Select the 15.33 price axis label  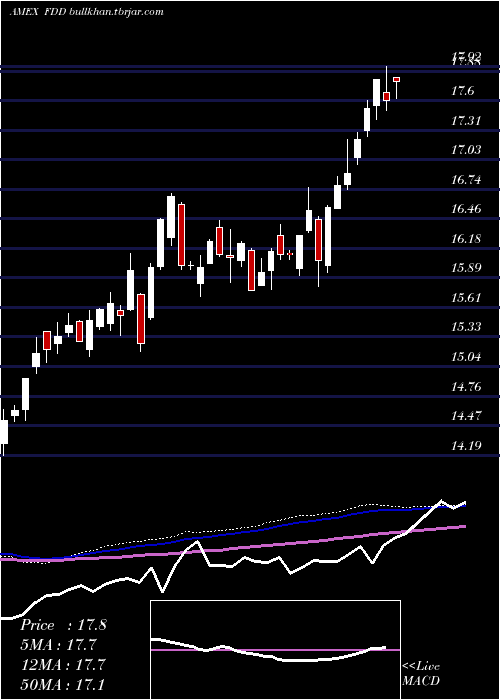pyautogui.click(x=467, y=326)
